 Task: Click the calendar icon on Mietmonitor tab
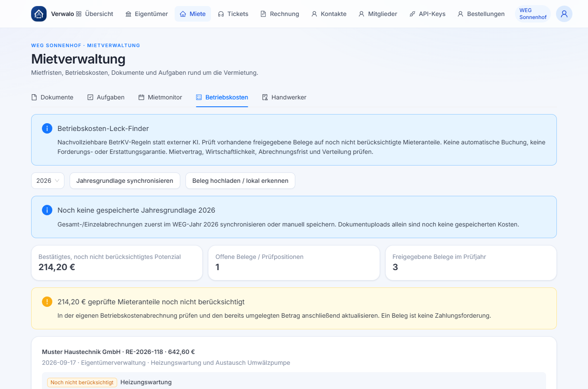pyautogui.click(x=141, y=97)
